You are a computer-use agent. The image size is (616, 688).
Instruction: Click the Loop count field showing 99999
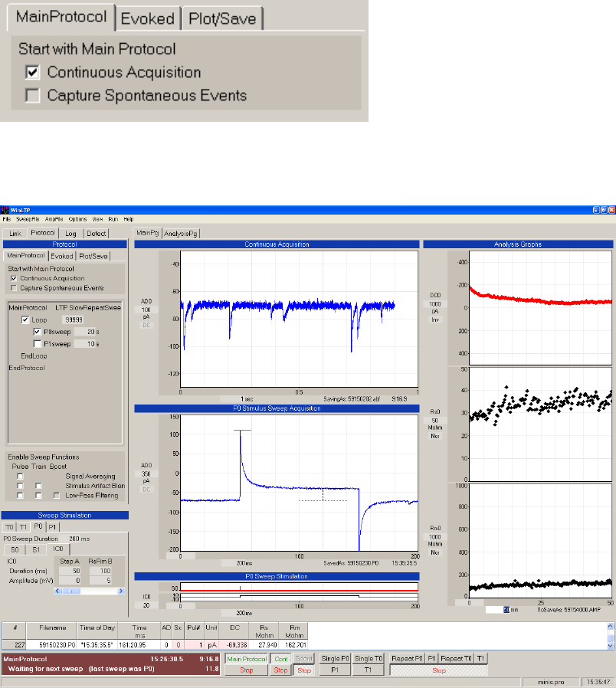pyautogui.click(x=73, y=319)
